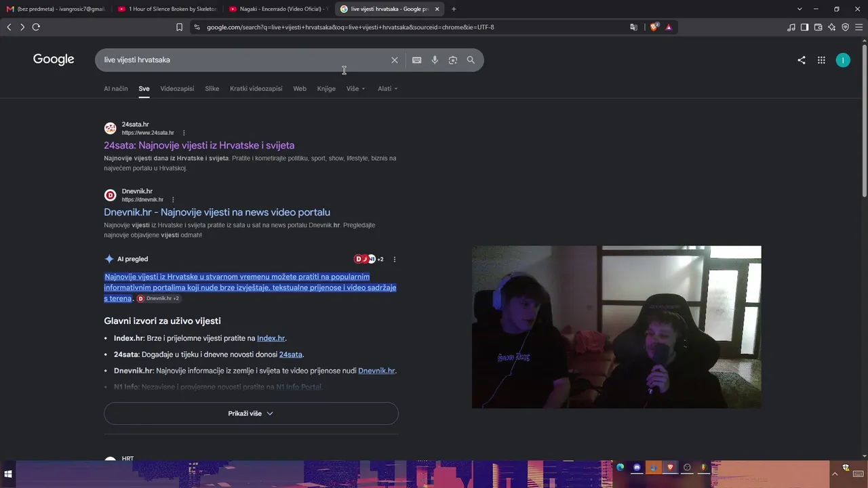Click the Dnevnik.hr +2 source chip
This screenshot has width=868, height=488.
tap(159, 299)
